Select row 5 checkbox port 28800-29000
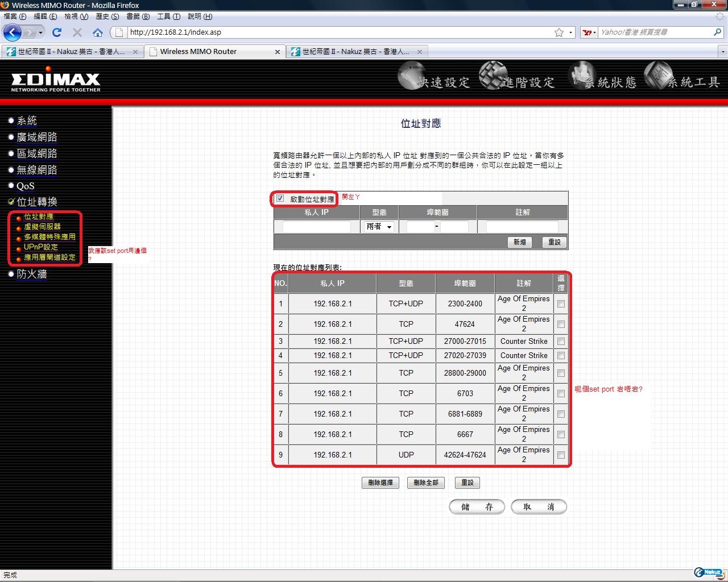The height and width of the screenshot is (582, 728). pos(561,373)
